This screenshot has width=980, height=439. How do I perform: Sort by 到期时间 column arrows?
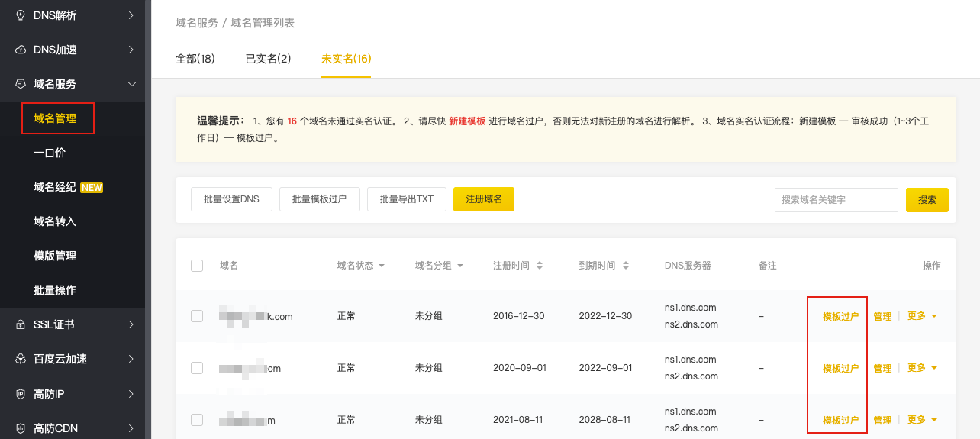point(626,266)
